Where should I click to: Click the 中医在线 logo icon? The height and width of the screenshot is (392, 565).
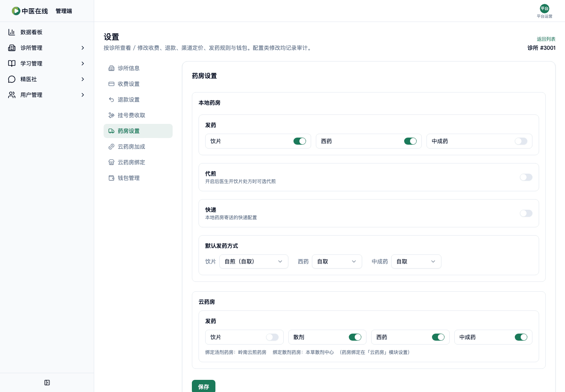click(x=16, y=11)
